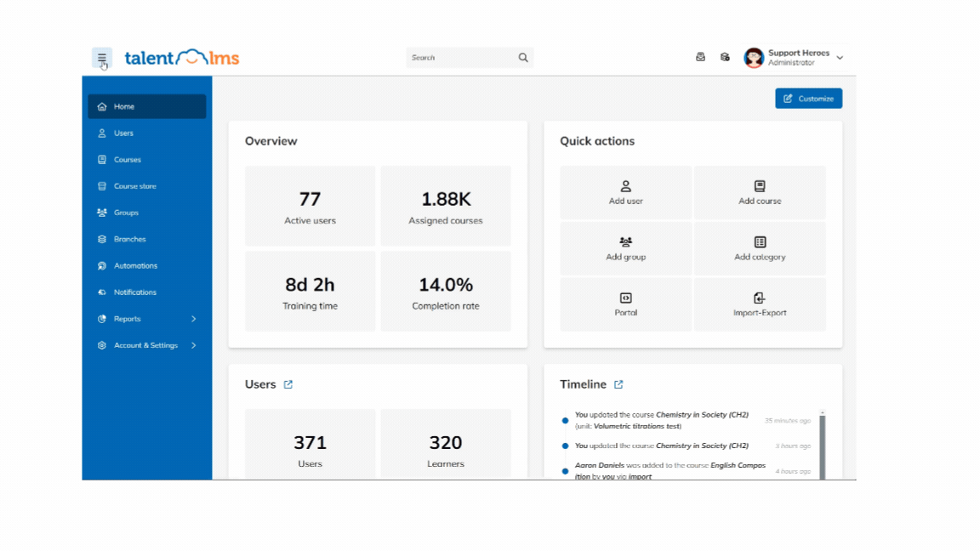
Task: Select Home in the sidebar
Action: click(147, 106)
